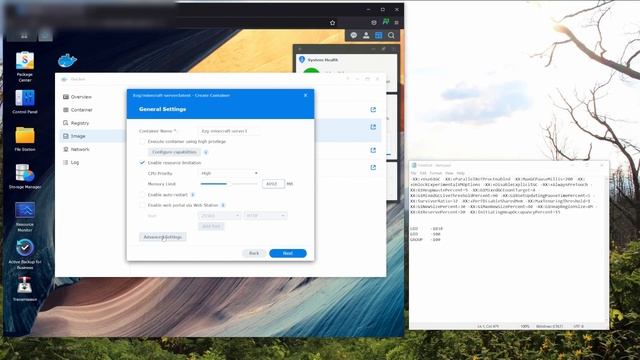Click the Container Name input field
The width and height of the screenshot is (640, 360).
[229, 131]
